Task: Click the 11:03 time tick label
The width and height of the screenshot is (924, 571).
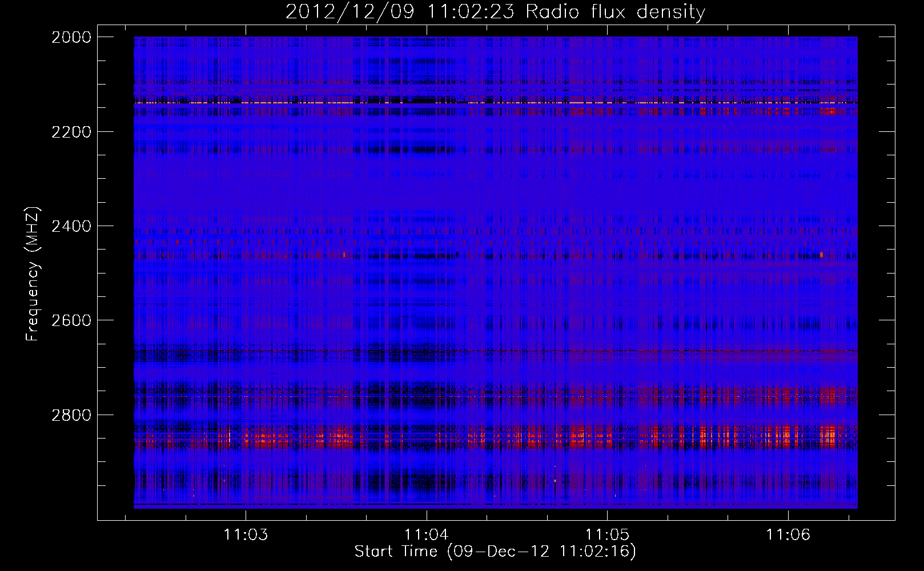Action: tap(246, 534)
